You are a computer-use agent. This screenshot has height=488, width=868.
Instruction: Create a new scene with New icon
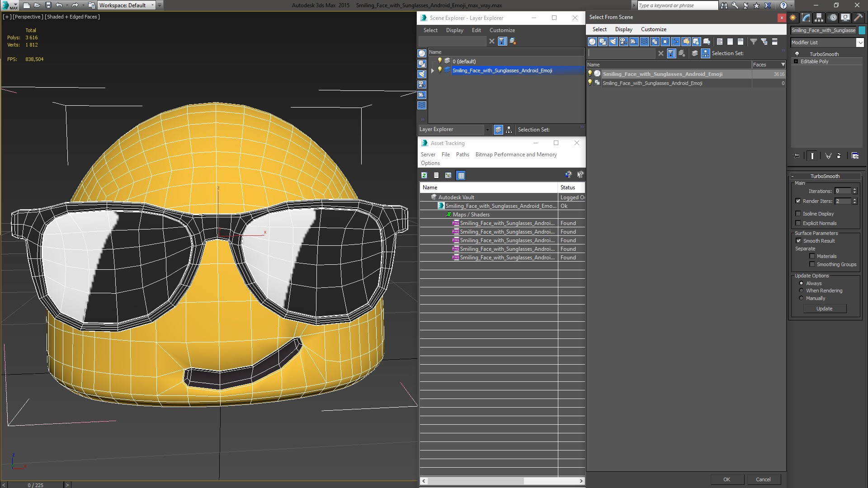pyautogui.click(x=27, y=5)
